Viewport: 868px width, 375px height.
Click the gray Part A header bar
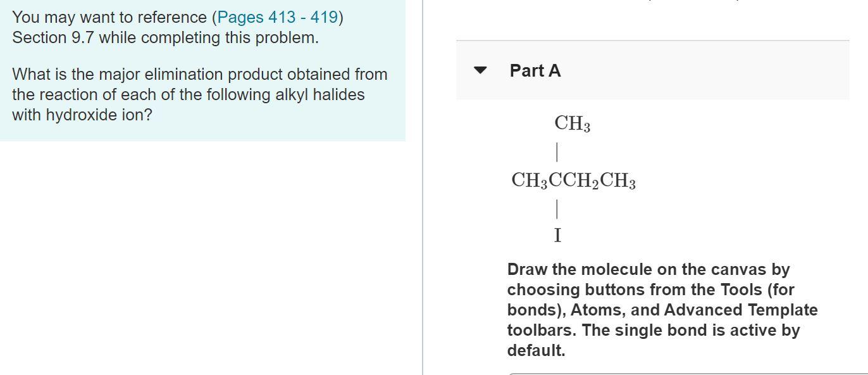pos(696,71)
